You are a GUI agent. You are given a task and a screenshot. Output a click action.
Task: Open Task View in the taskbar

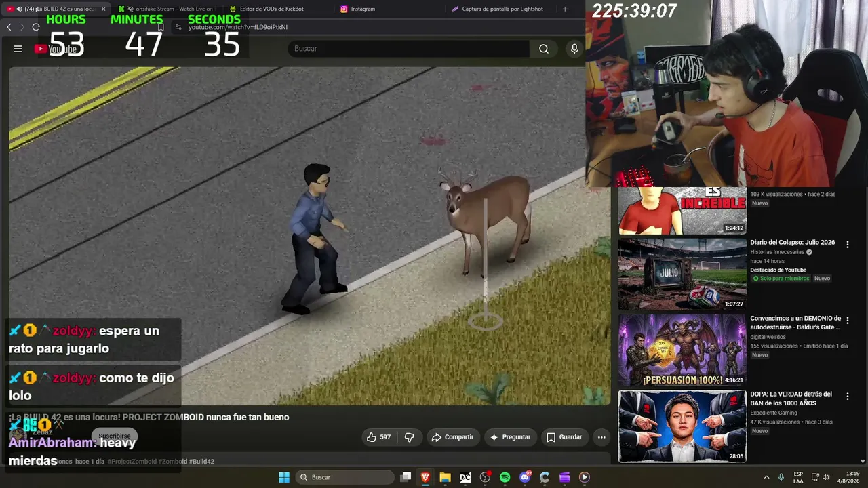click(x=406, y=477)
